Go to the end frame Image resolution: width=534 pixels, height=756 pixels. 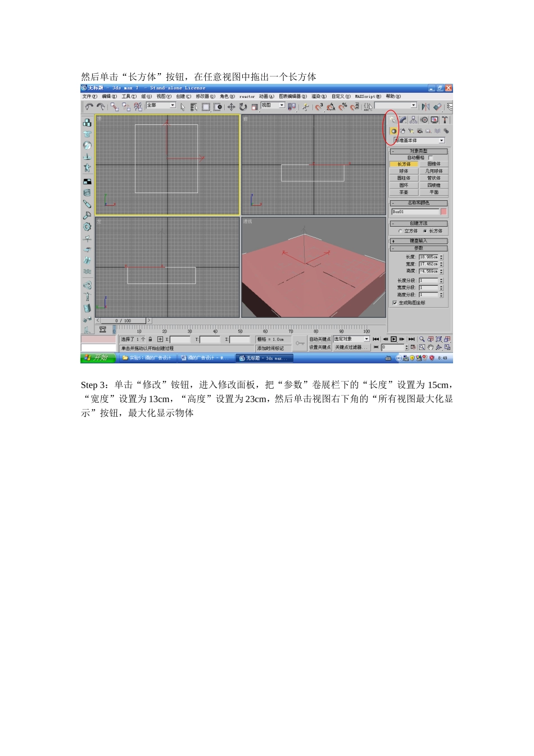pos(411,339)
